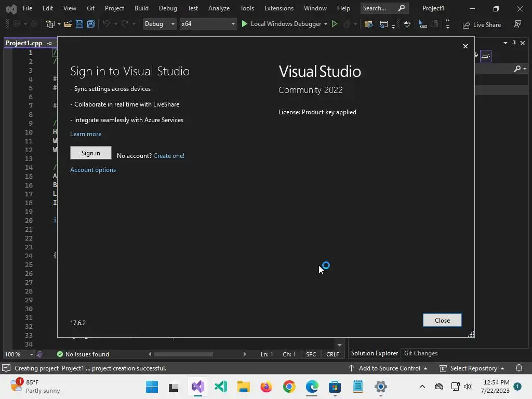This screenshot has height=399, width=532.
Task: Click the SPC indentation indicator
Action: (x=311, y=354)
